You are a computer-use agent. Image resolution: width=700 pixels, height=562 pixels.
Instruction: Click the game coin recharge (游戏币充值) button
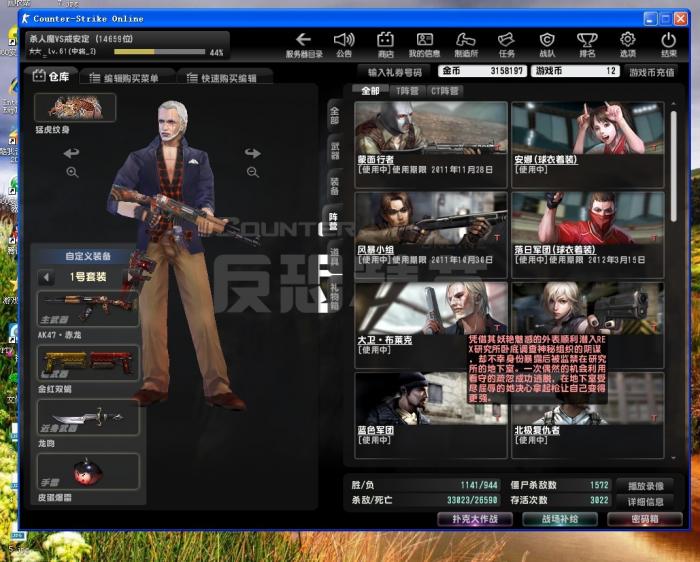[651, 72]
